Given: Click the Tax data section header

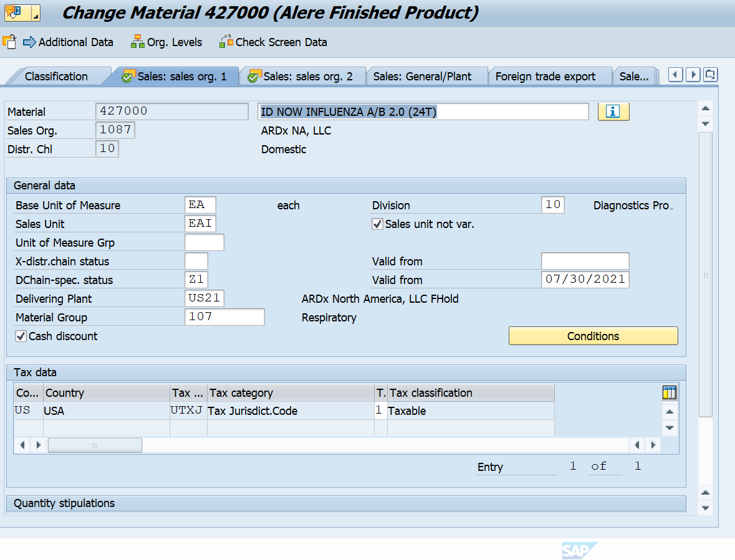Looking at the screenshot, I should coord(346,373).
